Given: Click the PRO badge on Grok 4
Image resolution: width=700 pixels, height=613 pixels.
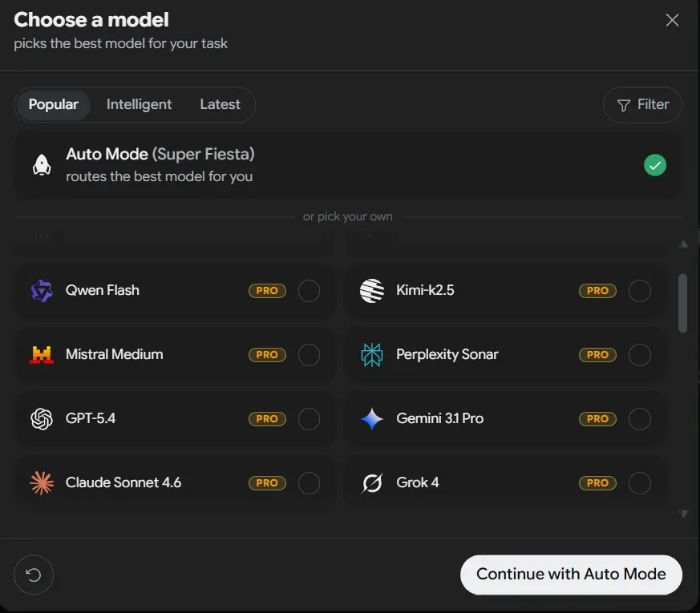Looking at the screenshot, I should click(x=597, y=483).
